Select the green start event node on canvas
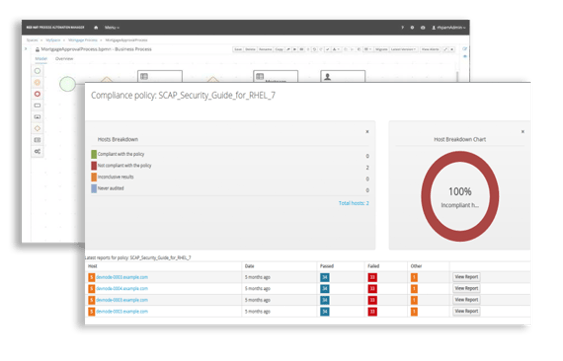 [x=67, y=84]
